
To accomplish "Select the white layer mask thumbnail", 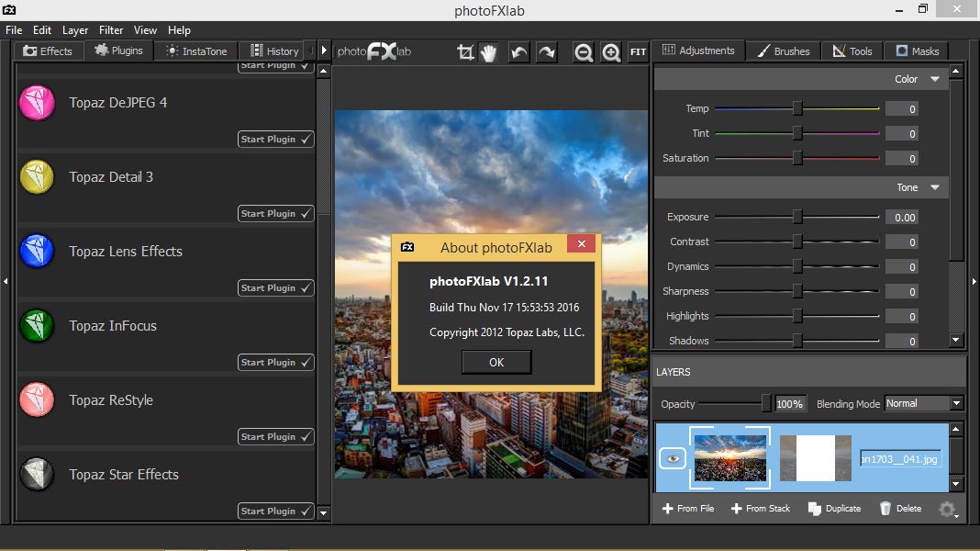I will (816, 458).
